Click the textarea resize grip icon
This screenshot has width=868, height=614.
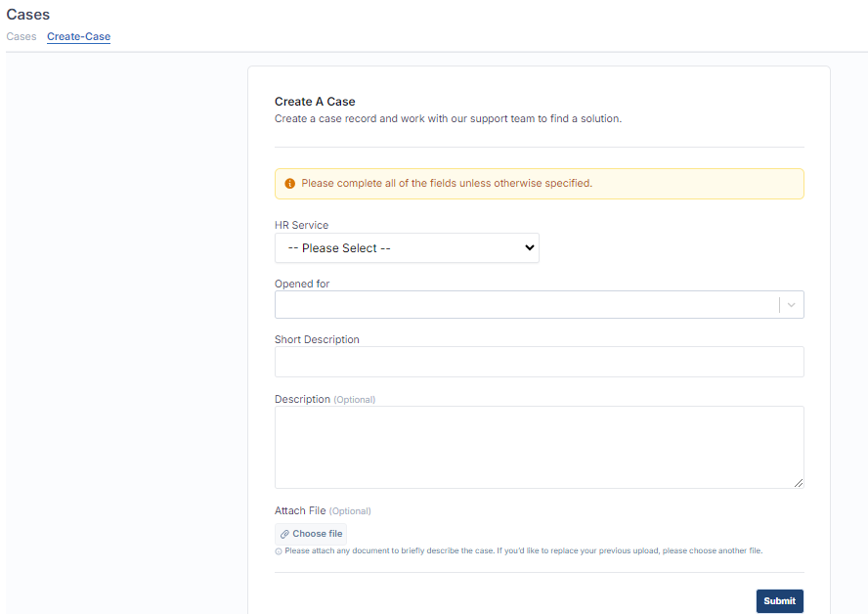[x=799, y=483]
